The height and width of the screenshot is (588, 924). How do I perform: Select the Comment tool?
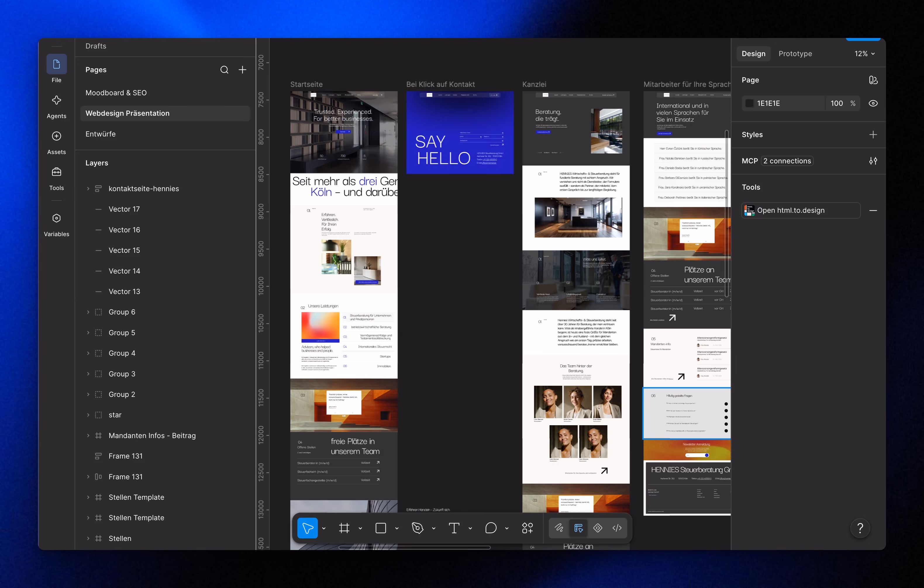491,528
